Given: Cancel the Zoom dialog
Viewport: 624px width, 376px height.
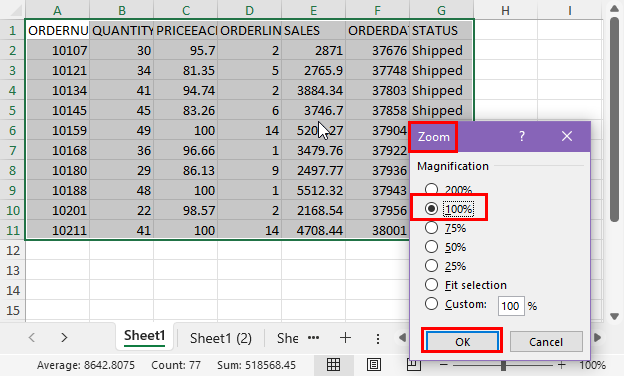Looking at the screenshot, I should [x=546, y=341].
